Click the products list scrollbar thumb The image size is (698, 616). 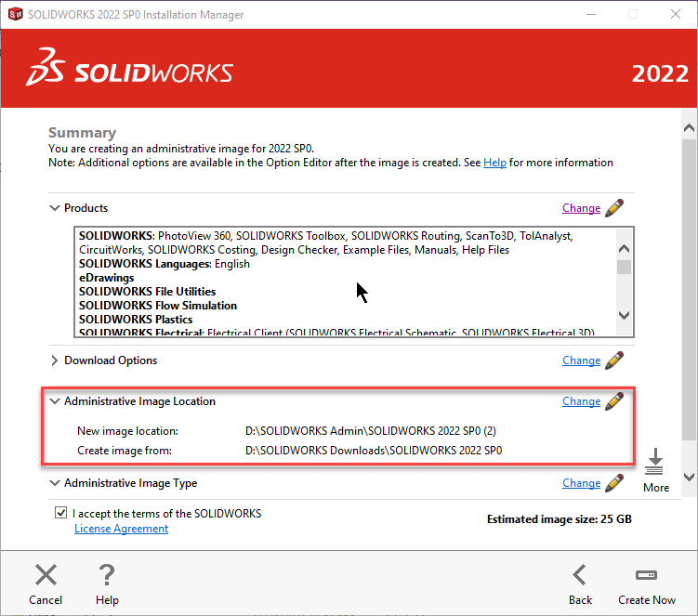pos(624,267)
